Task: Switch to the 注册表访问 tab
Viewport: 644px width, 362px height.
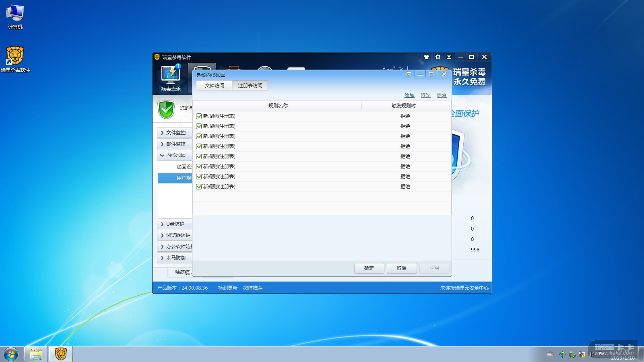Action: (250, 86)
